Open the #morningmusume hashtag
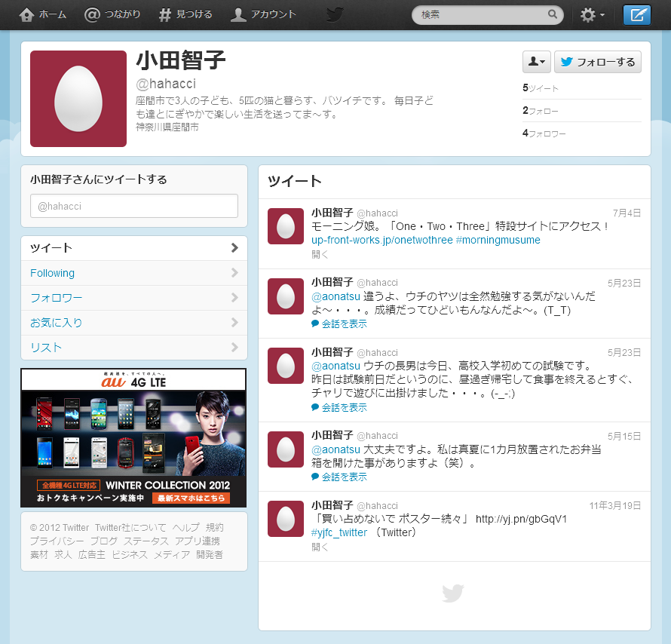Image resolution: width=671 pixels, height=644 pixels. (498, 240)
